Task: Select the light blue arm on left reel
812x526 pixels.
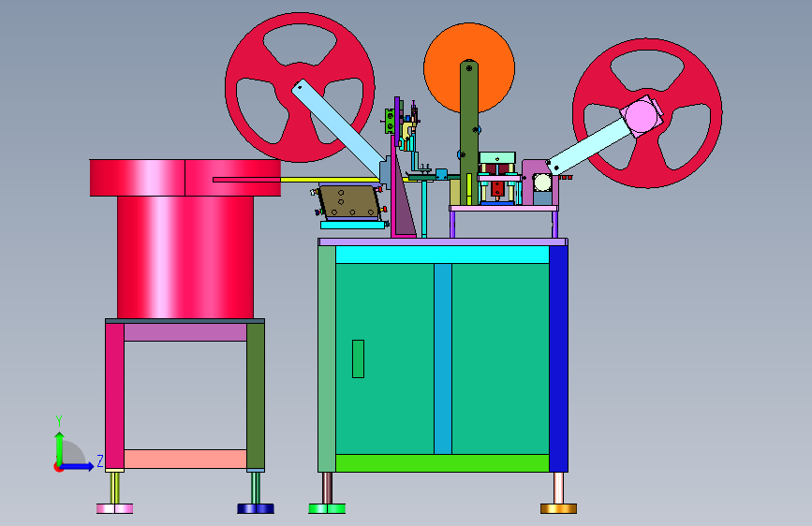Action: [339, 128]
